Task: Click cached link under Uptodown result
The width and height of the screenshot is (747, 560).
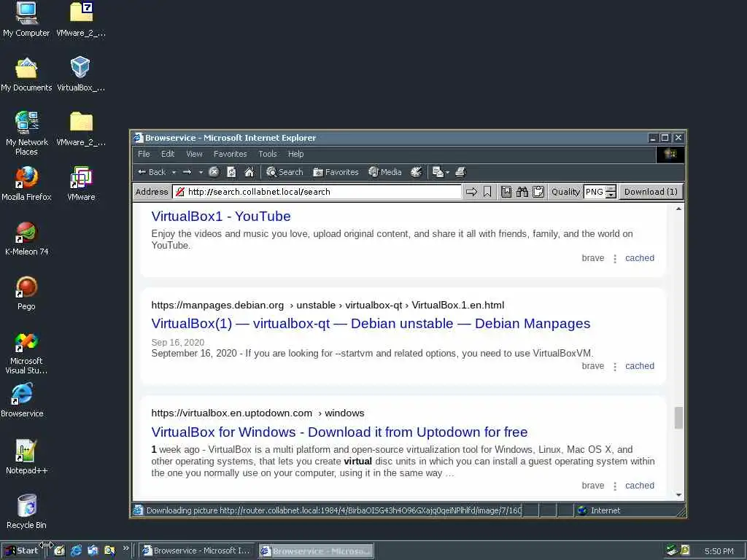Action: point(640,485)
